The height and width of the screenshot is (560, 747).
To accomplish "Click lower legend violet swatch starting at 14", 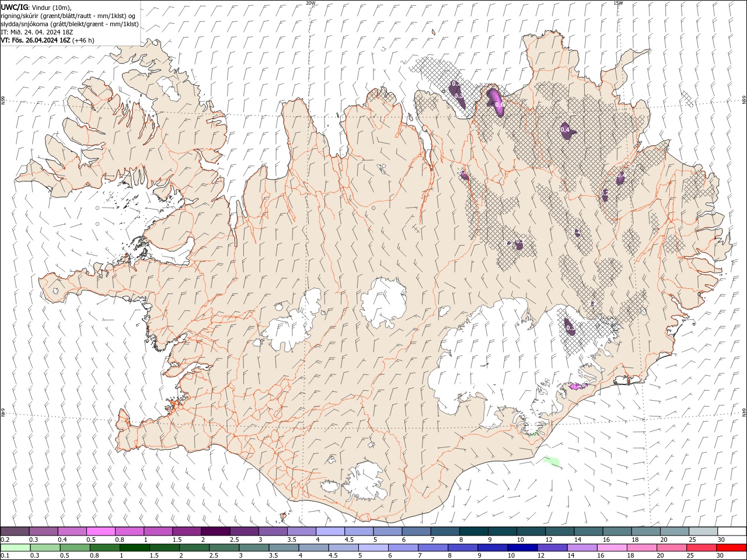I will [581, 548].
